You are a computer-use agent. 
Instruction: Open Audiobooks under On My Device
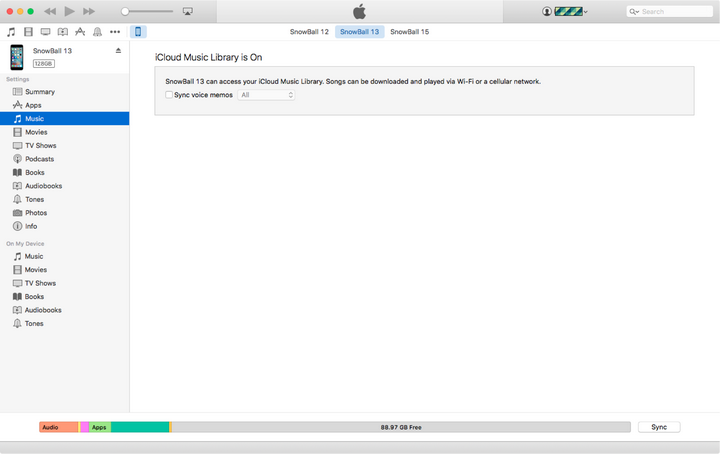point(64,310)
